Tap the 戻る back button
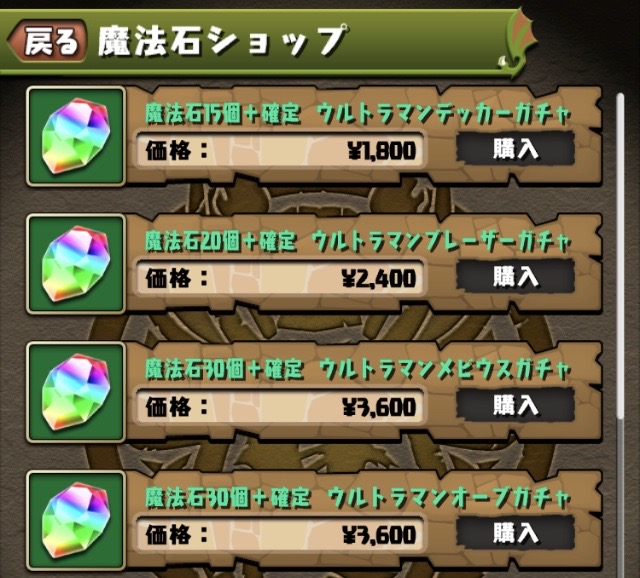Viewport: 640px width, 578px height. (x=47, y=42)
